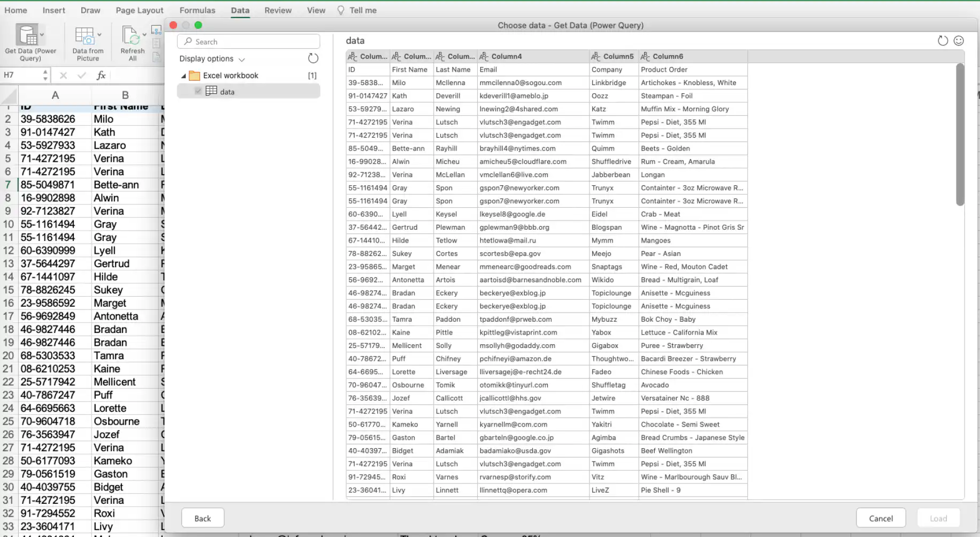Select column B header in spreadsheet

(x=125, y=95)
